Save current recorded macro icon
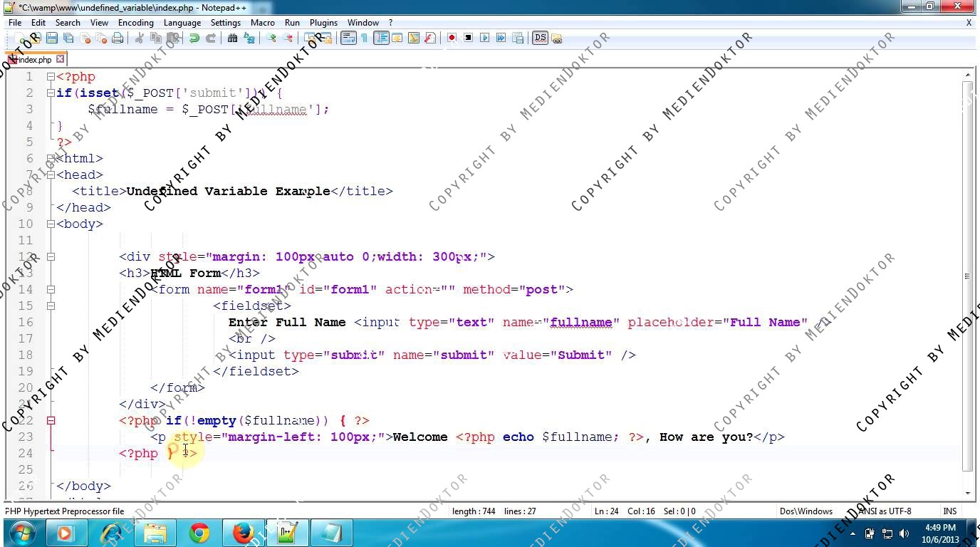Viewport: 980px width, 547px height. tap(518, 38)
